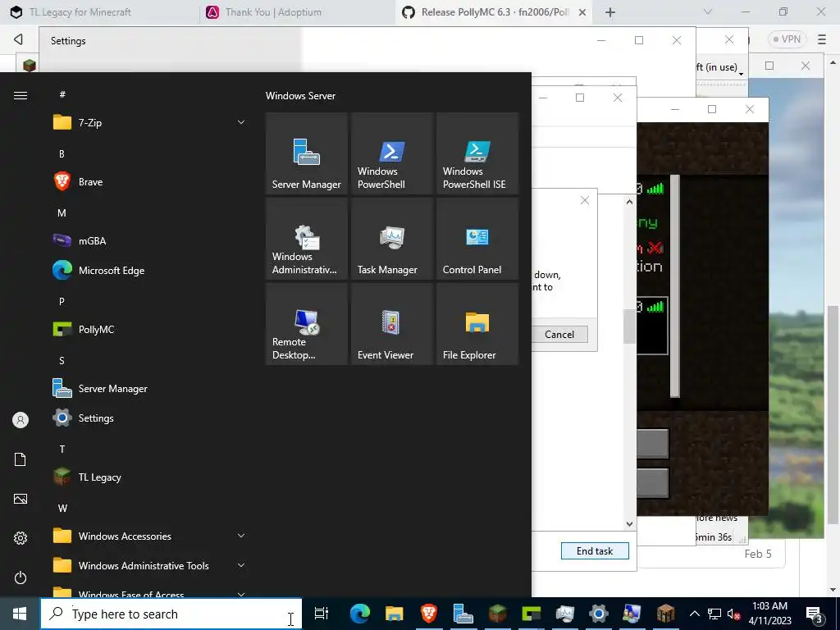Click the Windows Start button
The height and width of the screenshot is (630, 840).
click(x=20, y=614)
